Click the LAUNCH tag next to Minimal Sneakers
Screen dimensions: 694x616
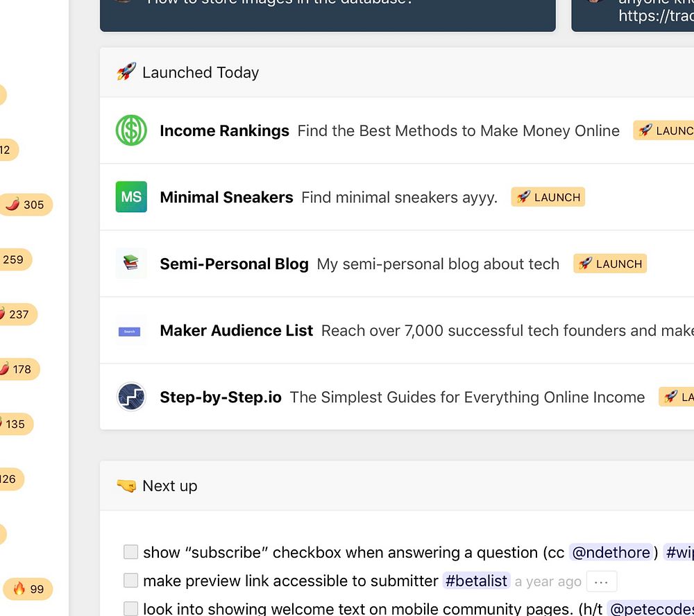548,197
